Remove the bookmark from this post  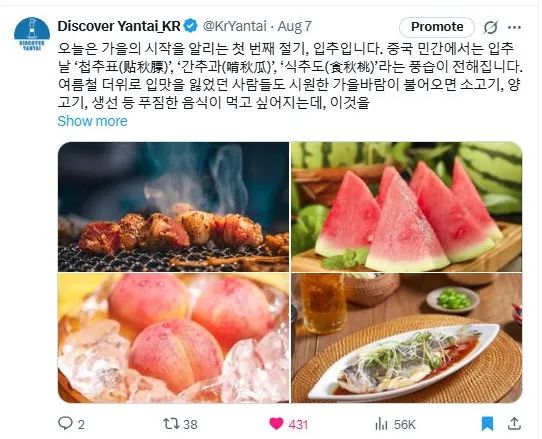tap(487, 424)
